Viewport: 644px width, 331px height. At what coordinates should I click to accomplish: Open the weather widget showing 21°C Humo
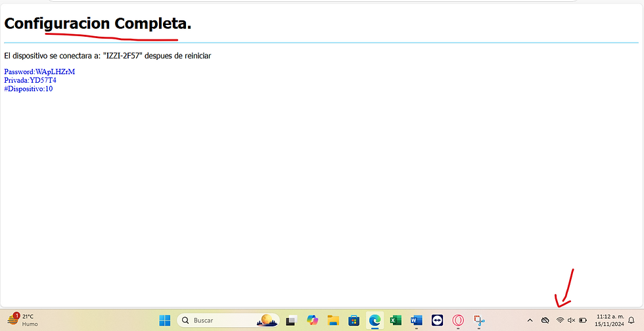tap(22, 320)
